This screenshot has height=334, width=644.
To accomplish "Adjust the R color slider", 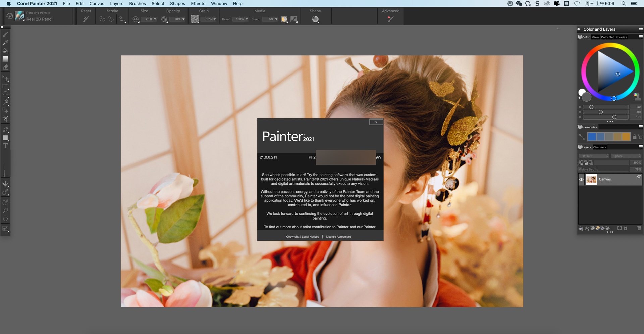I will (x=605, y=107).
